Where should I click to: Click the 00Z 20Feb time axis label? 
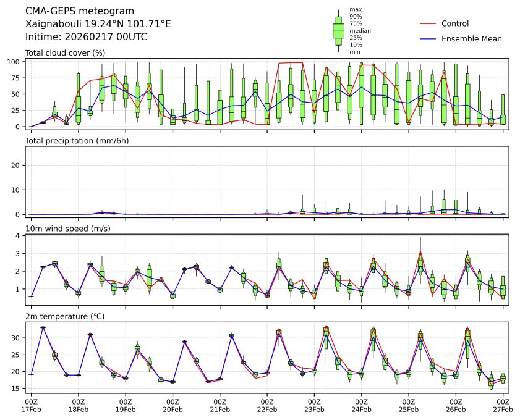pos(173,405)
